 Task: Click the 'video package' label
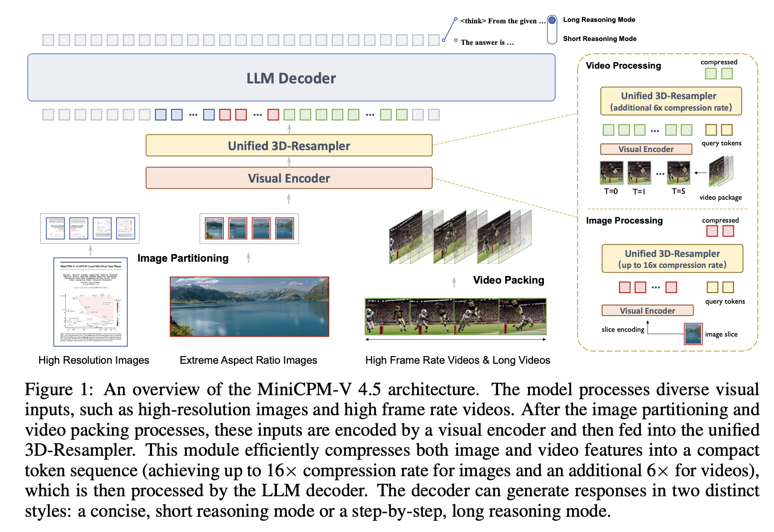pyautogui.click(x=720, y=197)
